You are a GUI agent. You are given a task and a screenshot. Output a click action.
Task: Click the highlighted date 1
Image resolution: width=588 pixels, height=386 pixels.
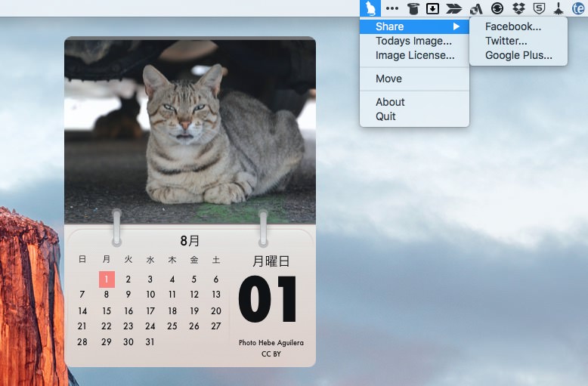point(107,279)
